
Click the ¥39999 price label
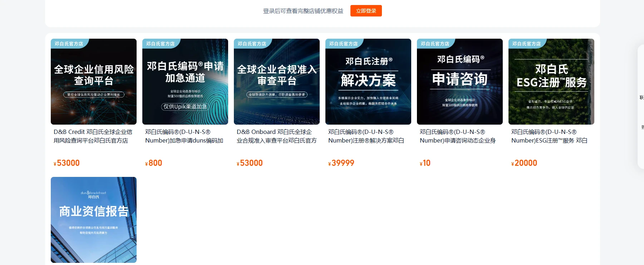[x=341, y=163]
